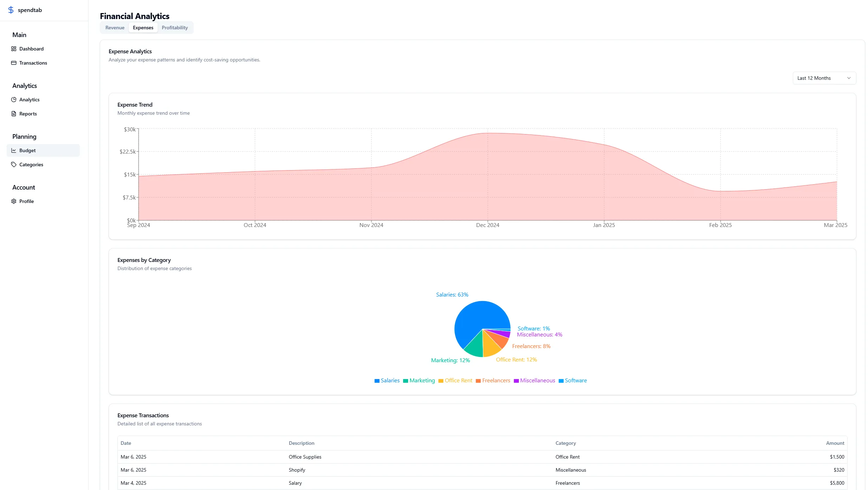Image resolution: width=868 pixels, height=490 pixels.
Task: Click the Budget line chart icon
Action: (14, 150)
